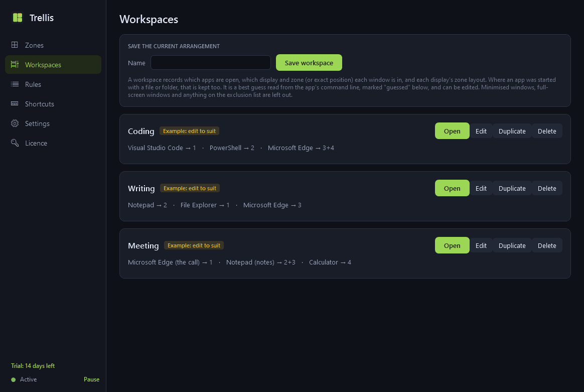The height and width of the screenshot is (392, 584).
Task: Click into the workspace Name field
Action: point(210,63)
